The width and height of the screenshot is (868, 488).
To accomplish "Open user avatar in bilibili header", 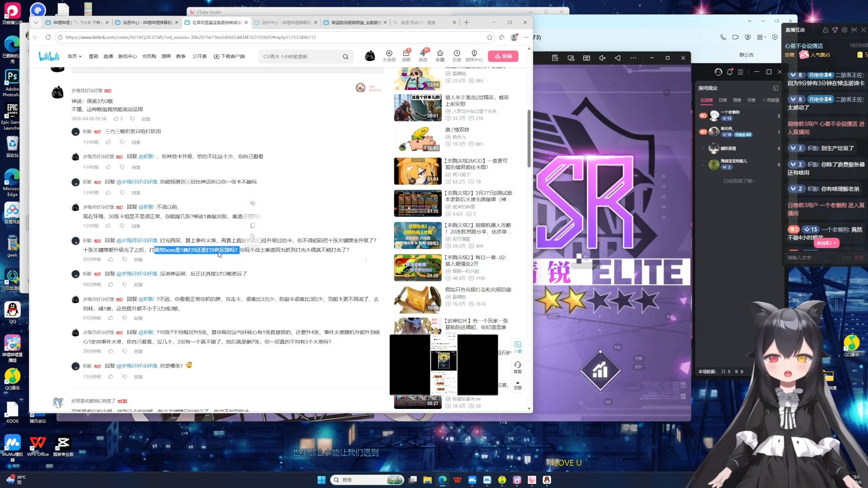I will (370, 56).
